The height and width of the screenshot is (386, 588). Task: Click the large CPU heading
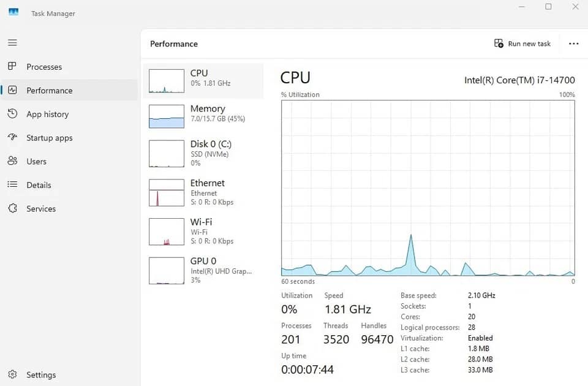[295, 78]
